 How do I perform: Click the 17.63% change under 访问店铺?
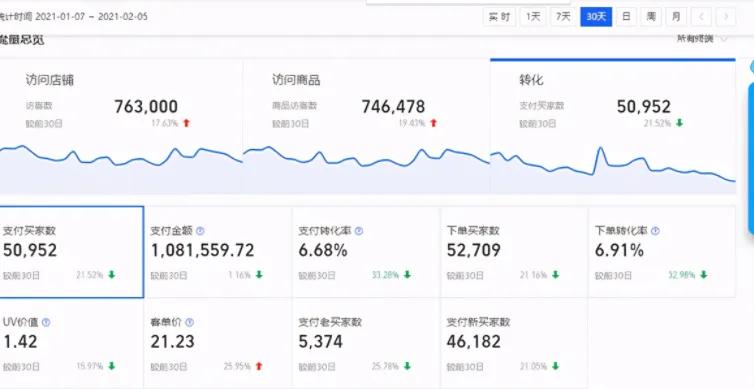[x=164, y=124]
